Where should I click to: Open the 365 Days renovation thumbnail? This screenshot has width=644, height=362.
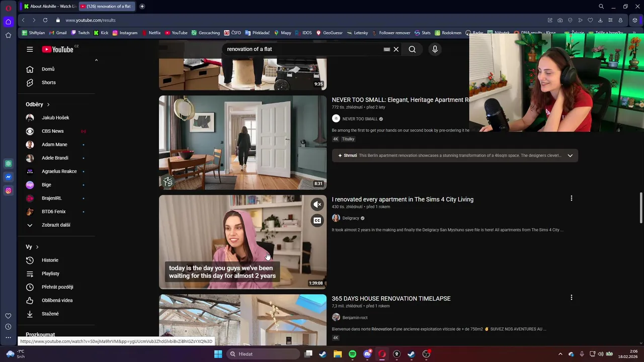[243, 320]
